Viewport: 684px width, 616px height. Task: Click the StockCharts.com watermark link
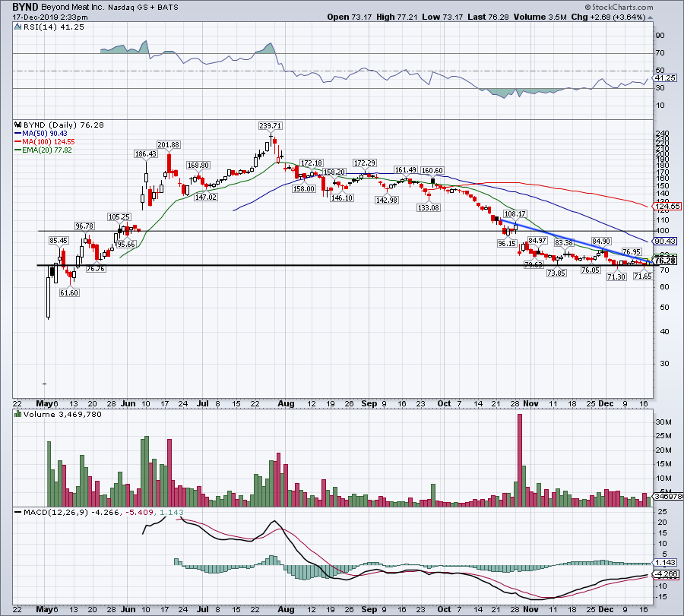619,7
